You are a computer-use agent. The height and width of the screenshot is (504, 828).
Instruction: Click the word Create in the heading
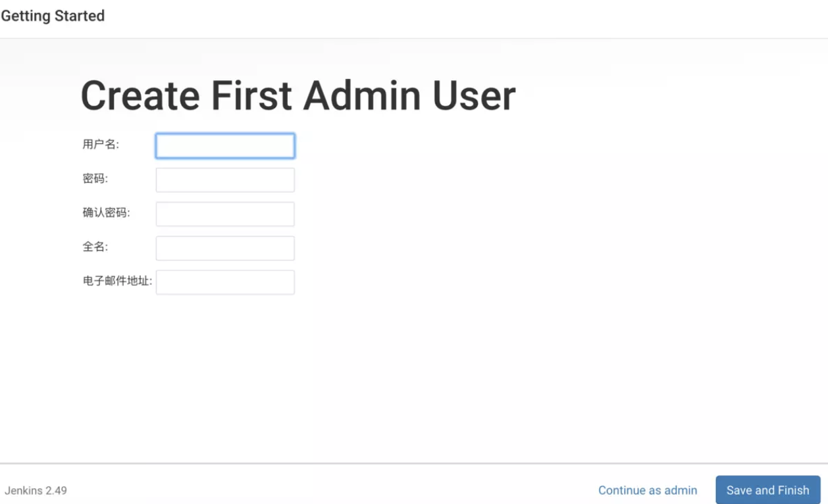tap(140, 96)
